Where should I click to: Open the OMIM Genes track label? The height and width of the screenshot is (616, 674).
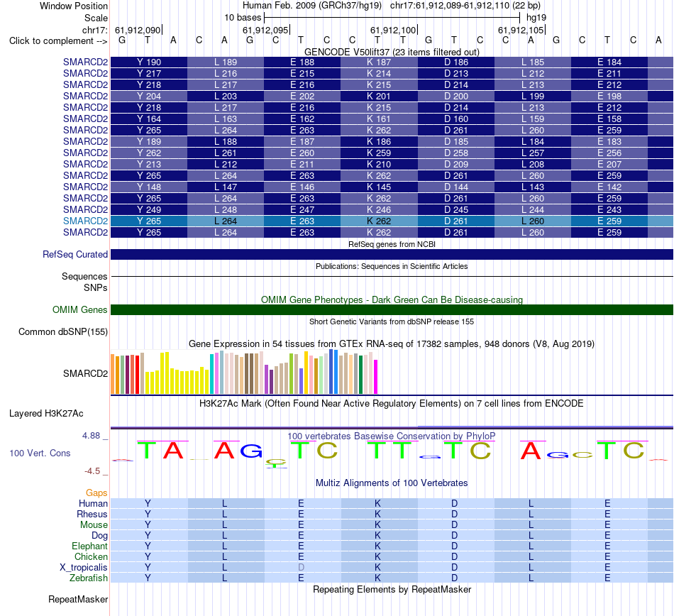79,310
